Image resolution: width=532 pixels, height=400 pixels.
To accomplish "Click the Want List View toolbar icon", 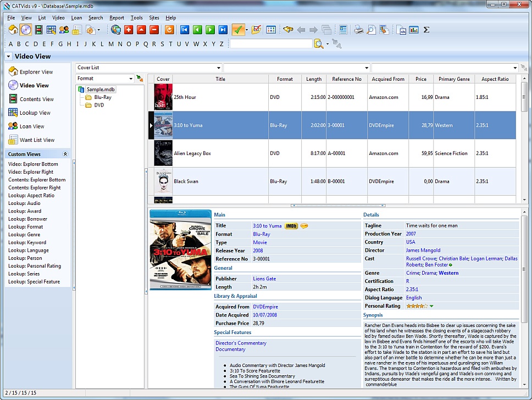I will [77, 30].
